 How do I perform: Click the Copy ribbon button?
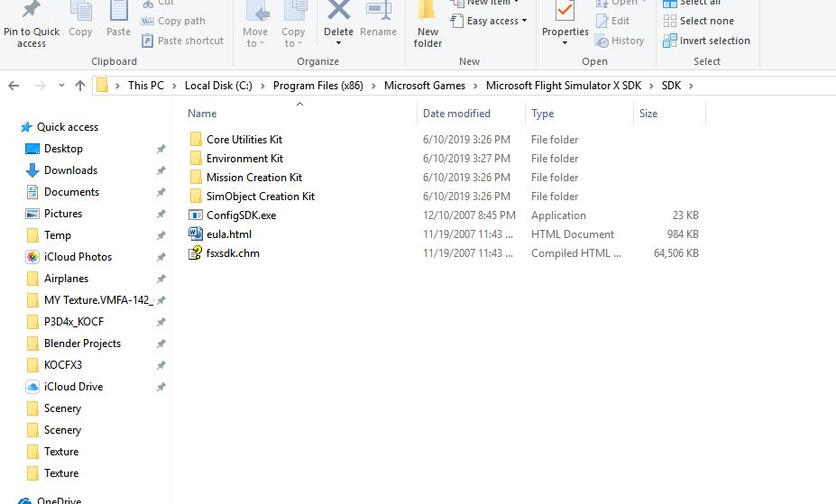(x=80, y=20)
